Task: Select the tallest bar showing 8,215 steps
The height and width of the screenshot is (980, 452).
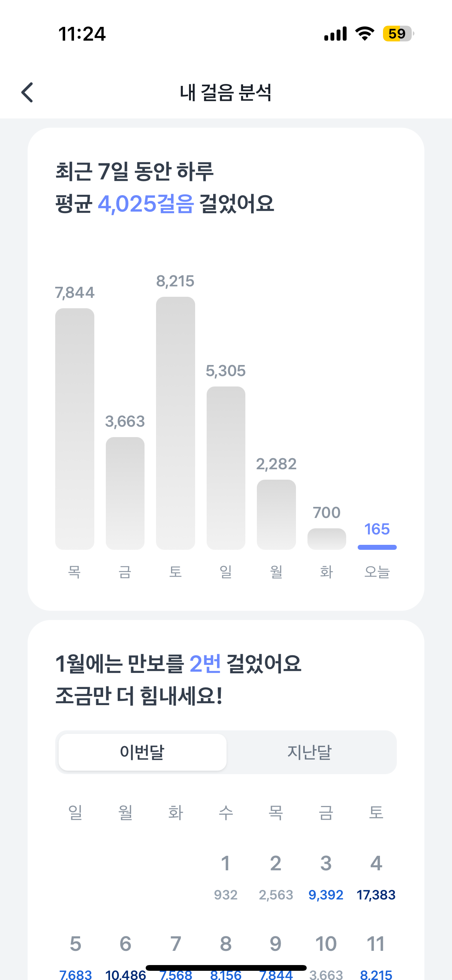Action: pyautogui.click(x=176, y=423)
